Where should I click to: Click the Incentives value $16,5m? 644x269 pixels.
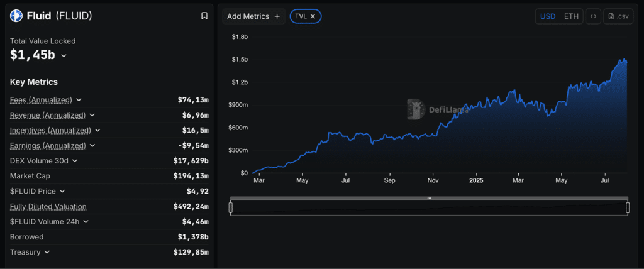tap(196, 130)
